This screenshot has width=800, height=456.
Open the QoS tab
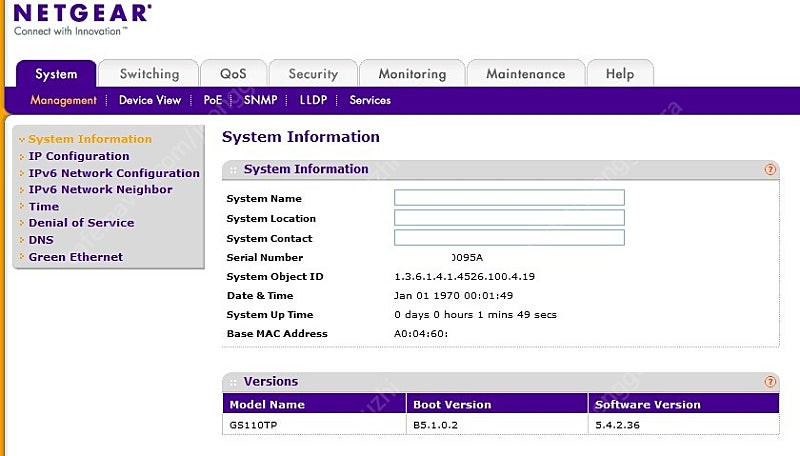233,73
